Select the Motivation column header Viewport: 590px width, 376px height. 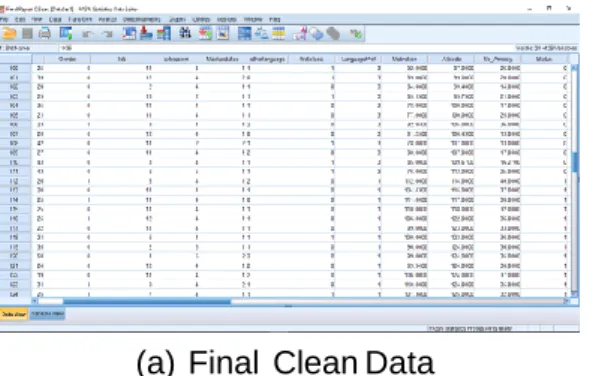pyautogui.click(x=404, y=59)
